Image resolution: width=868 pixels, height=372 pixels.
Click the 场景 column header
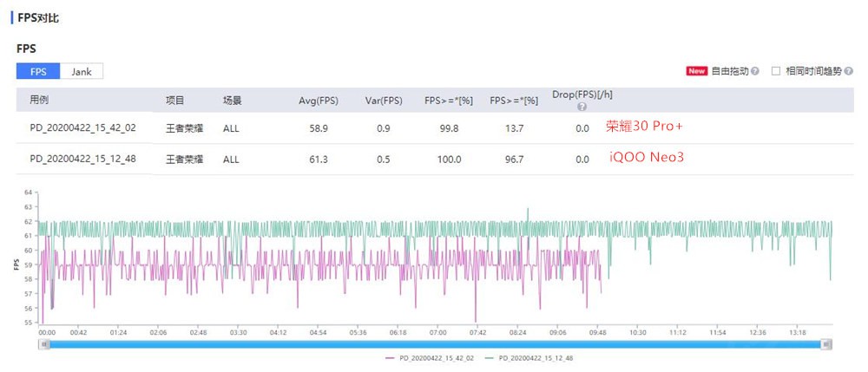233,100
